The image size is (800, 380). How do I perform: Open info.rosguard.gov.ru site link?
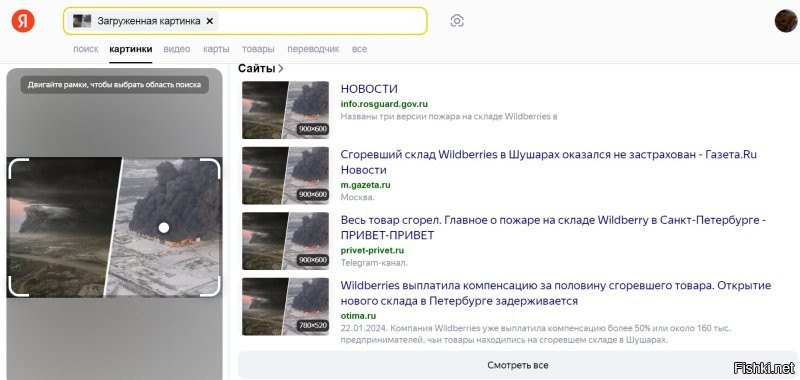coord(384,104)
